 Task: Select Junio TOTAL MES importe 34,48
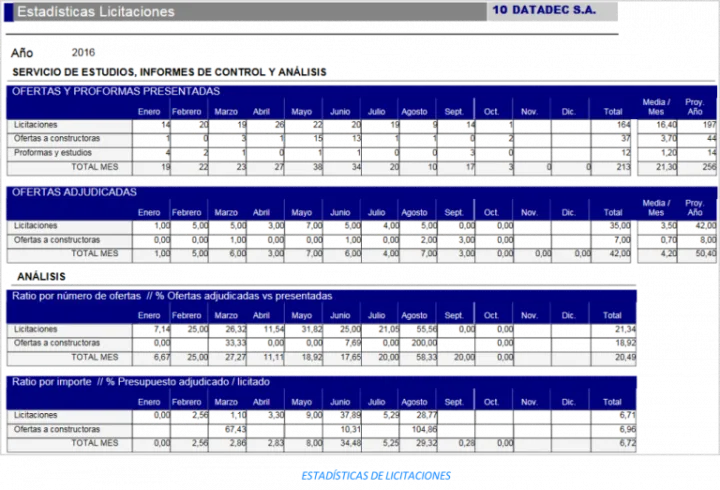point(350,443)
